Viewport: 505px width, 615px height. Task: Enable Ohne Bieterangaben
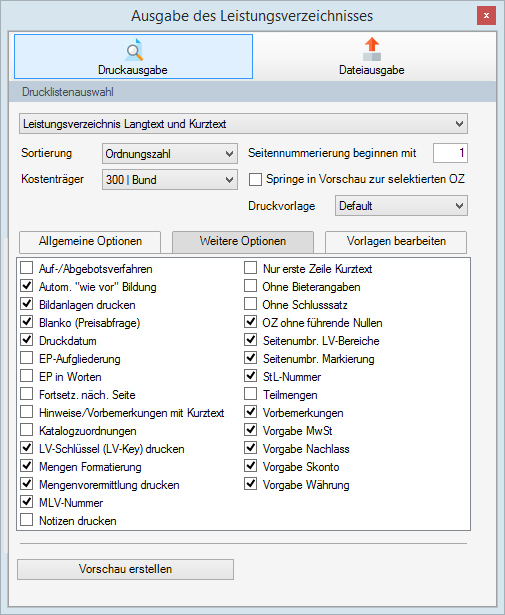pyautogui.click(x=251, y=286)
